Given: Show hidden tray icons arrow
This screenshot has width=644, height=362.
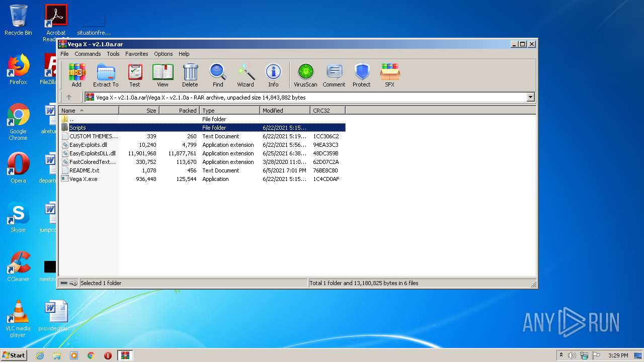Looking at the screenshot, I should tap(561, 355).
